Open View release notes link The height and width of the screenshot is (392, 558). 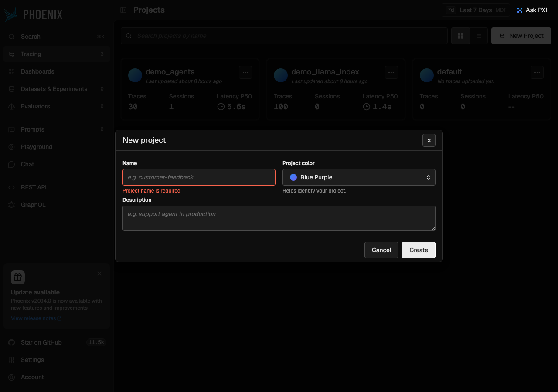coord(36,318)
